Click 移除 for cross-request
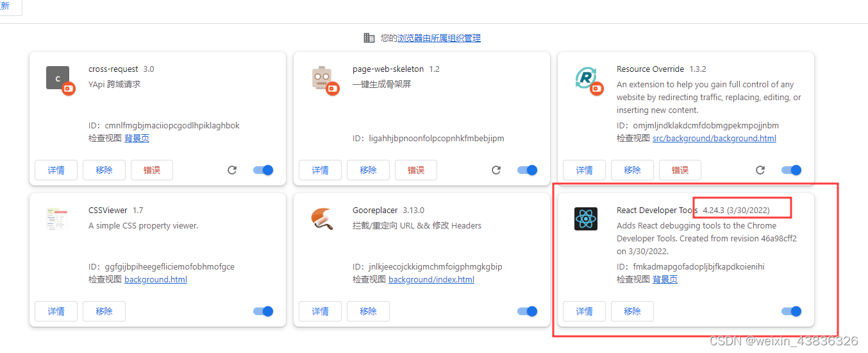This screenshot has width=868, height=353. point(104,170)
